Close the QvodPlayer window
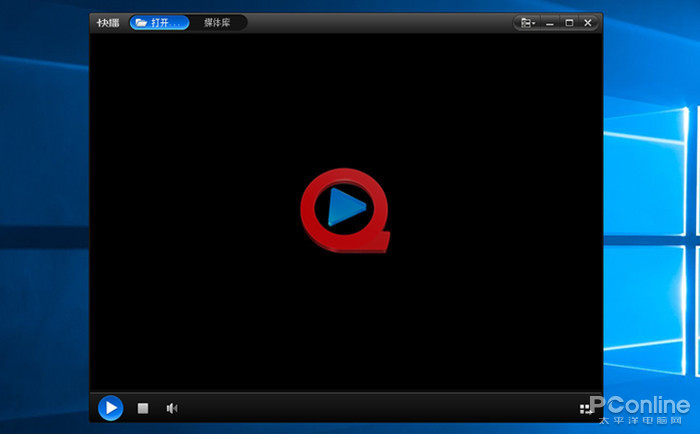 [x=588, y=23]
